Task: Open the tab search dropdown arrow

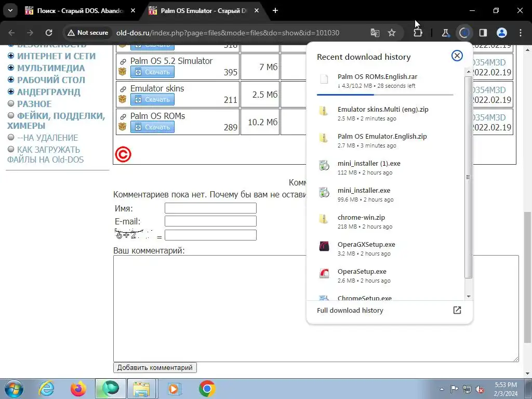Action: (10, 10)
